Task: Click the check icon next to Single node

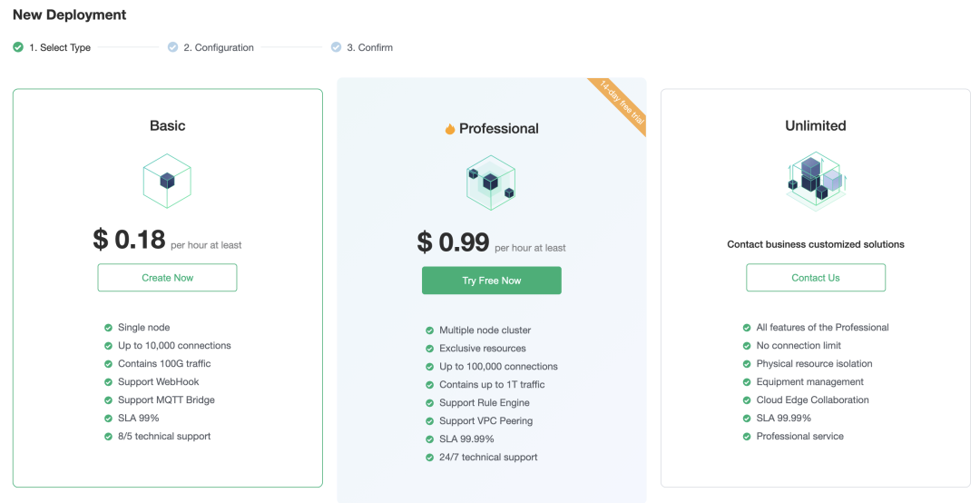Action: click(x=108, y=328)
